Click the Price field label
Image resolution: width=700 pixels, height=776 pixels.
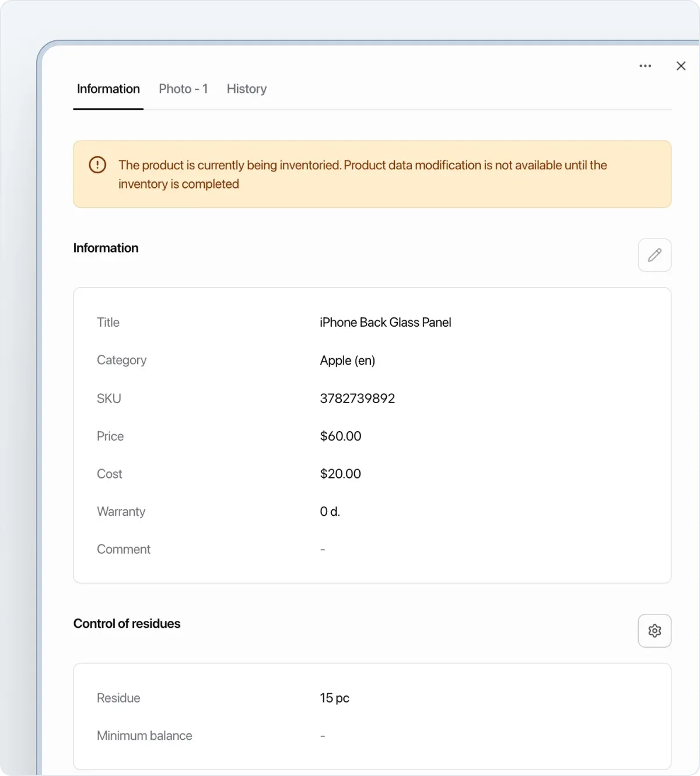(110, 436)
